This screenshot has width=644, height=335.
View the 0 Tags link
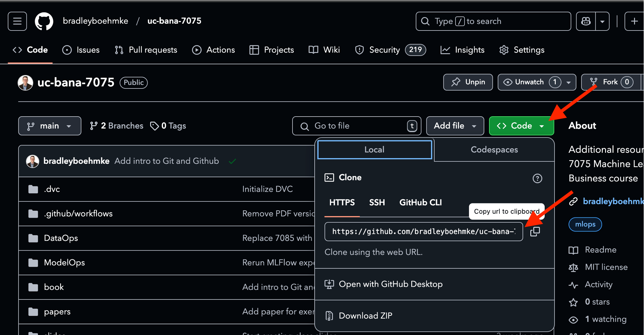[168, 126]
